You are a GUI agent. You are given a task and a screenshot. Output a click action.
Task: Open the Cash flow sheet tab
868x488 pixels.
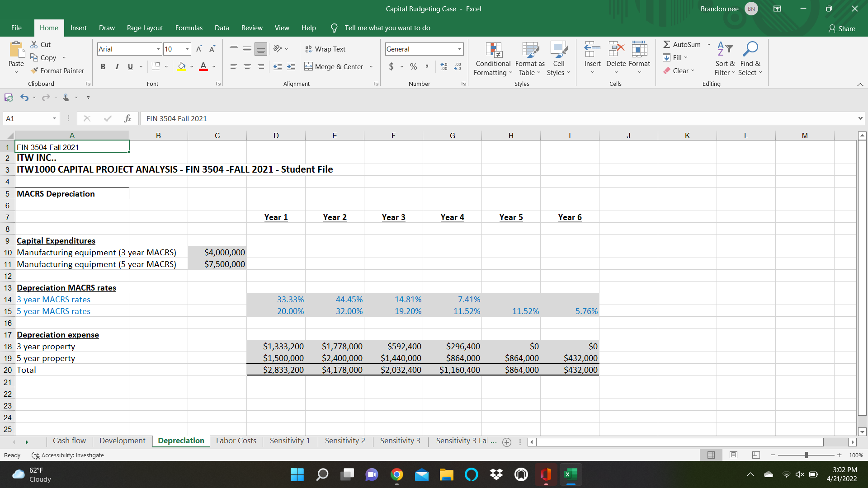(69, 441)
